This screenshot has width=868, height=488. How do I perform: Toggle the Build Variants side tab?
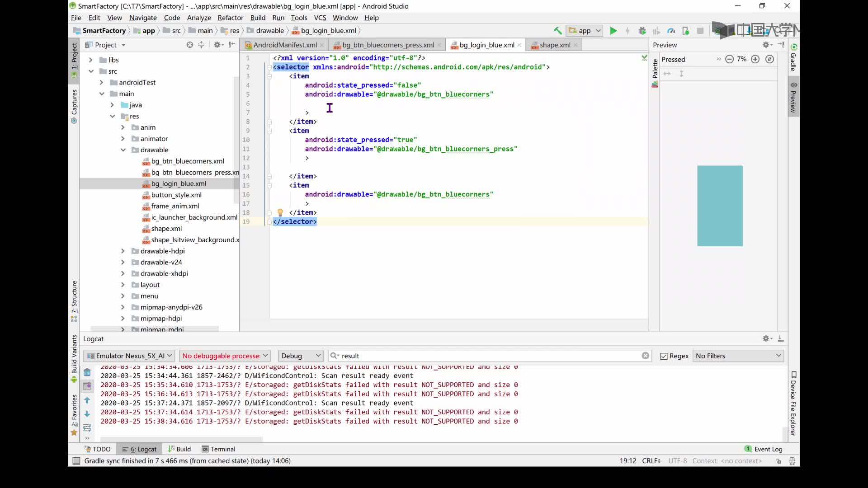(74, 359)
